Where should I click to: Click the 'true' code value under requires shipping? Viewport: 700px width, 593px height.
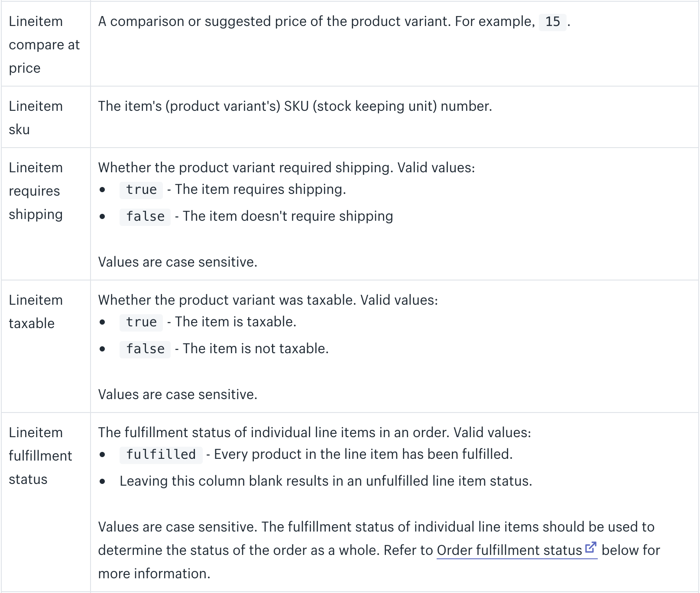pyautogui.click(x=141, y=190)
